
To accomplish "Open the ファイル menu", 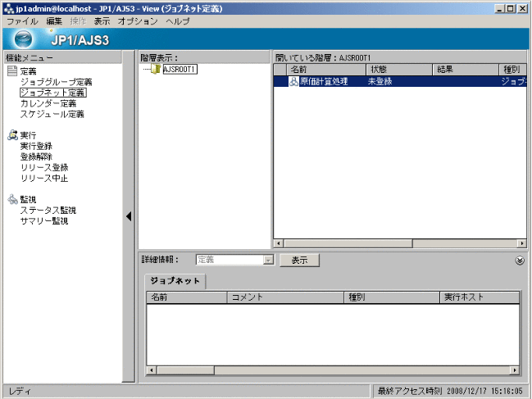I will tap(22, 21).
